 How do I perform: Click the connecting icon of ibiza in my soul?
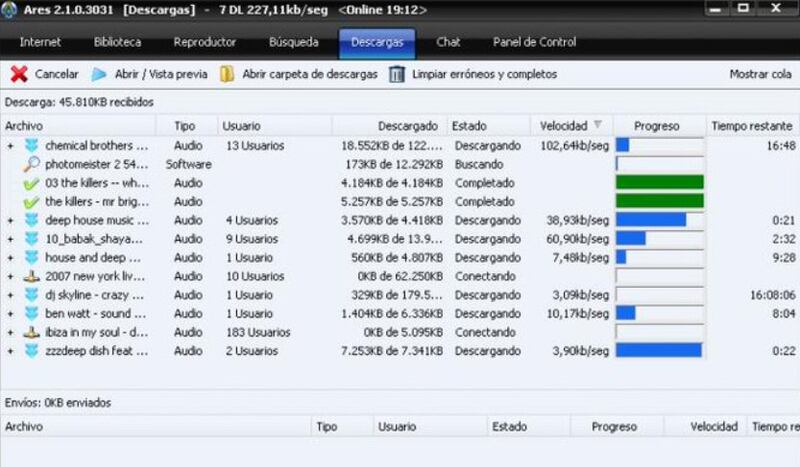point(32,332)
